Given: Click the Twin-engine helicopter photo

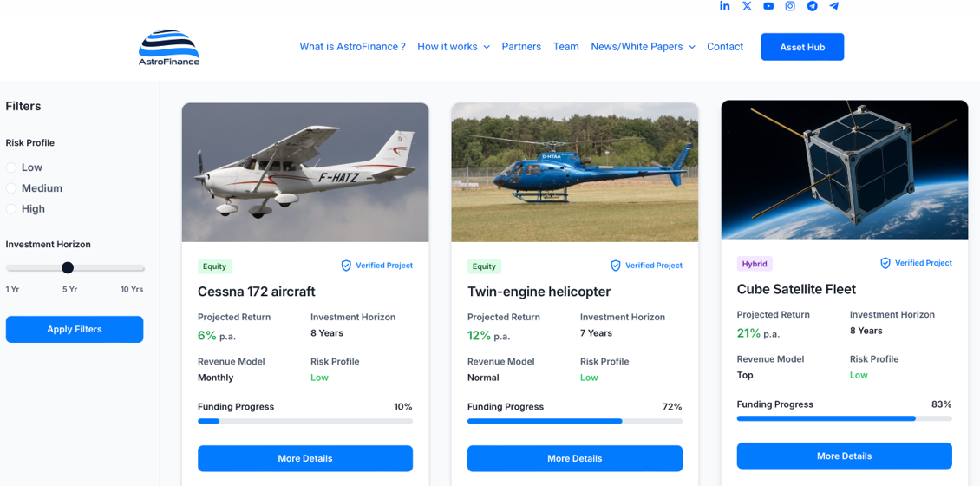Looking at the screenshot, I should point(574,172).
